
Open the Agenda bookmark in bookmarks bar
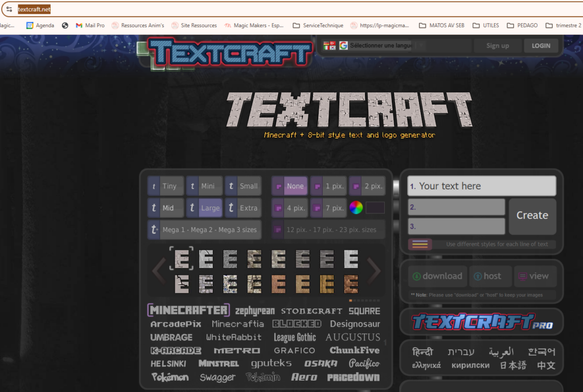[x=40, y=25]
